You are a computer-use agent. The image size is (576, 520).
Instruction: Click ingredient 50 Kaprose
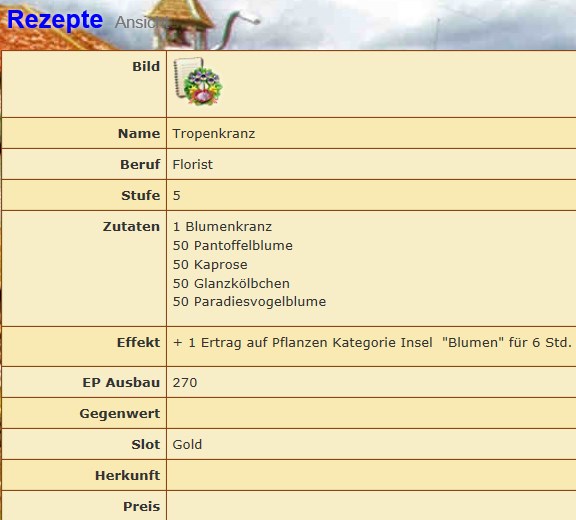pos(210,265)
